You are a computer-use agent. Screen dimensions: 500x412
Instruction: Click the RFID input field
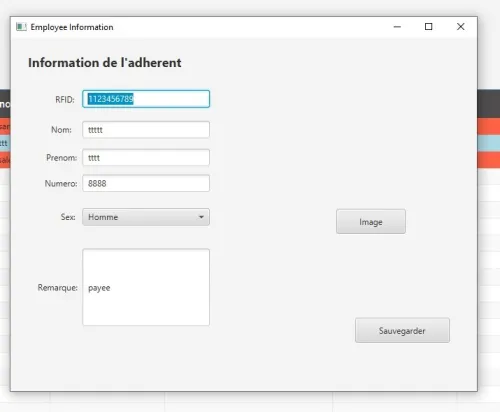146,99
